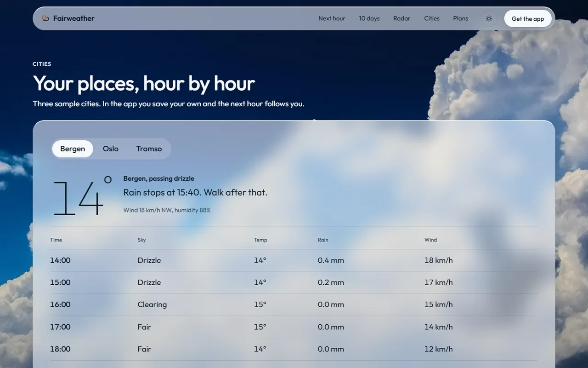Click the large 14° temperature reading

[82, 196]
